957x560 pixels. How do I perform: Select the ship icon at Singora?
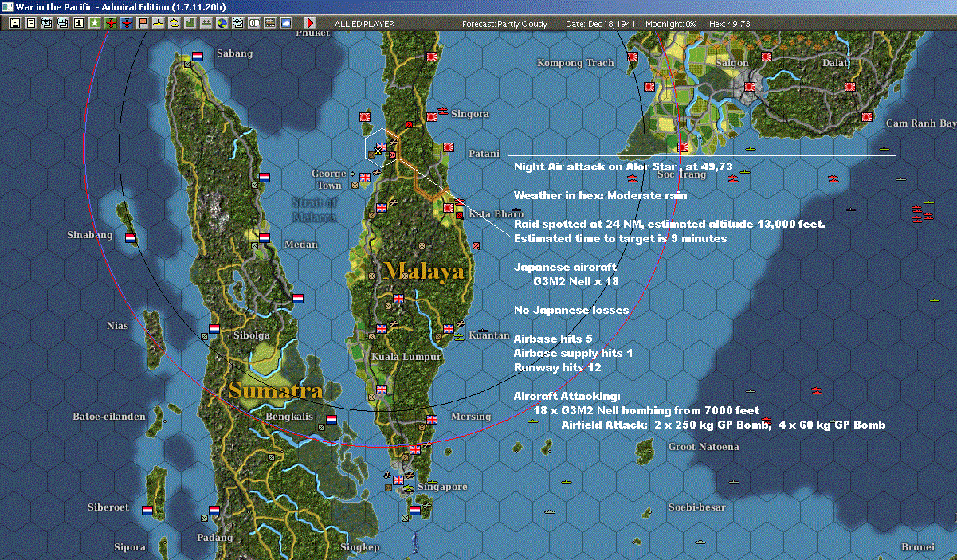[x=444, y=111]
